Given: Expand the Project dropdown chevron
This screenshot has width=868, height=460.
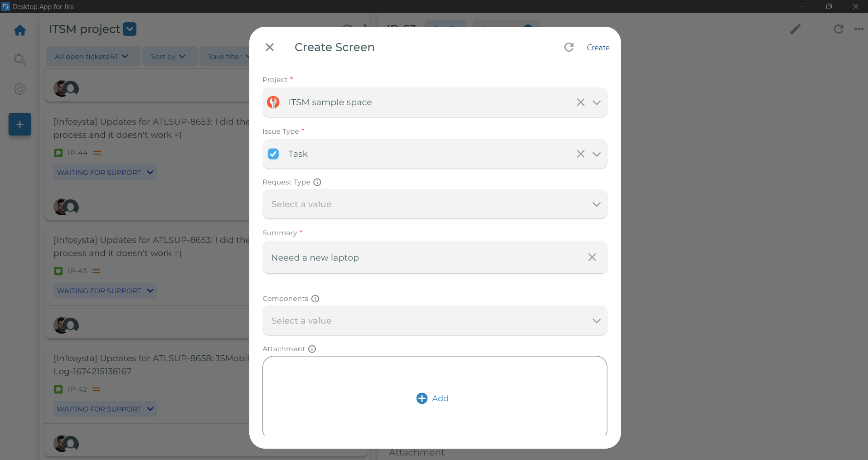Looking at the screenshot, I should tap(596, 102).
